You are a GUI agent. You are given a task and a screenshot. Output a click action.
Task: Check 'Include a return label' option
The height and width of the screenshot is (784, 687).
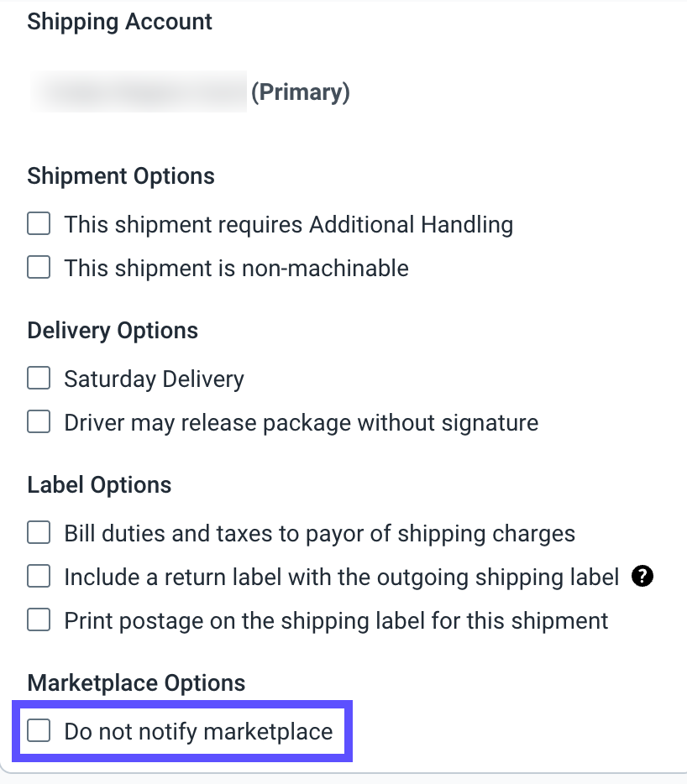(39, 576)
